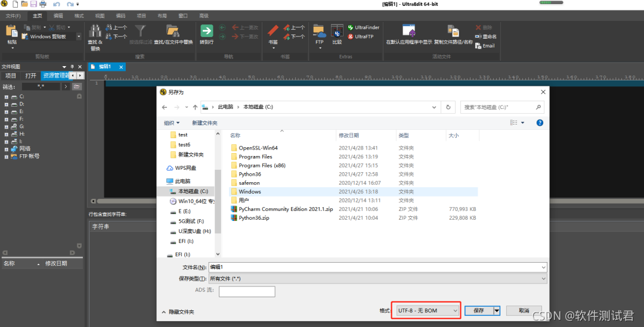This screenshot has width=644, height=327.
Task: Switch to the 视图 ribbon tab
Action: 100,15
